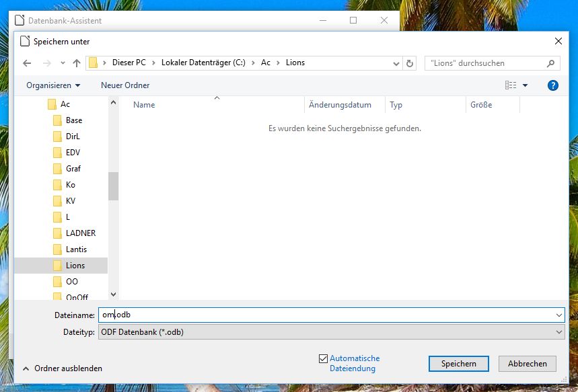Click the refresh button beside address bar
578x392 pixels.
410,63
